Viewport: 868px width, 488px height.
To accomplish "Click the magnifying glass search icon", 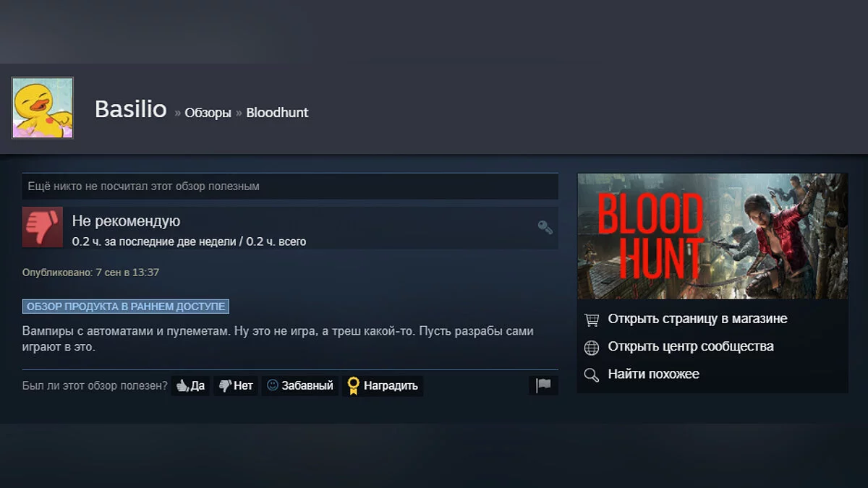I will (592, 375).
